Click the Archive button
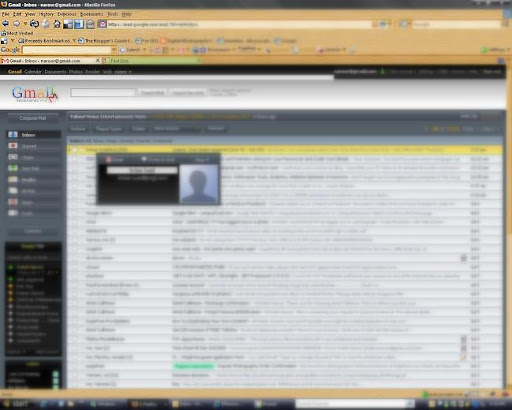512x410 pixels. pos(78,129)
